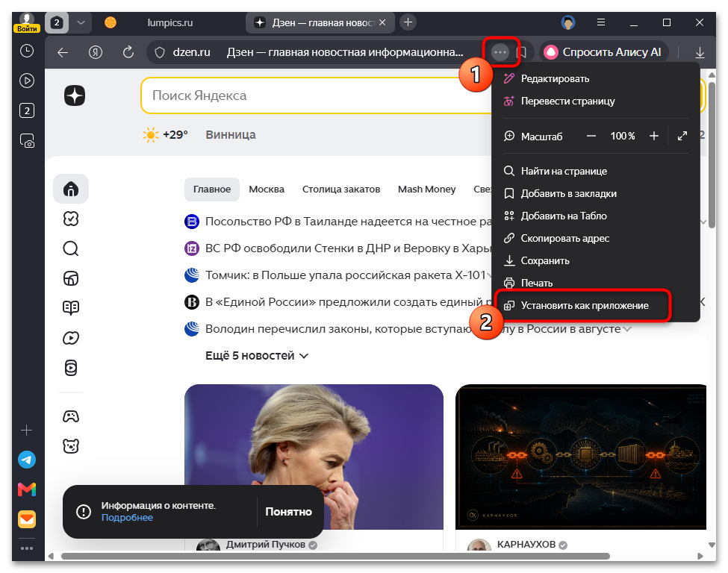Screen dimensions: 728x573
Task: Open the +29° weather widget
Action: (165, 134)
